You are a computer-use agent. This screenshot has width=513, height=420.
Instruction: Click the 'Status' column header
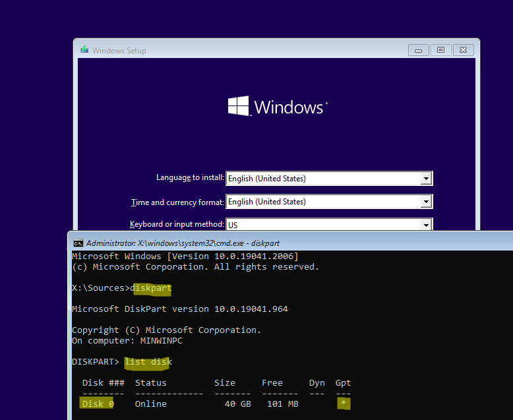tap(151, 383)
